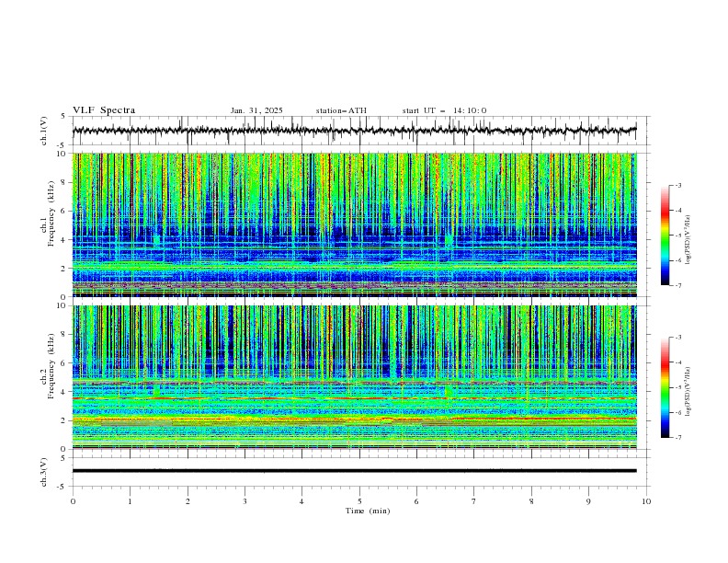Image resolution: width=728 pixels, height=563 pixels.
Task: Click the ch.1(V) axis label
Action: (x=44, y=131)
